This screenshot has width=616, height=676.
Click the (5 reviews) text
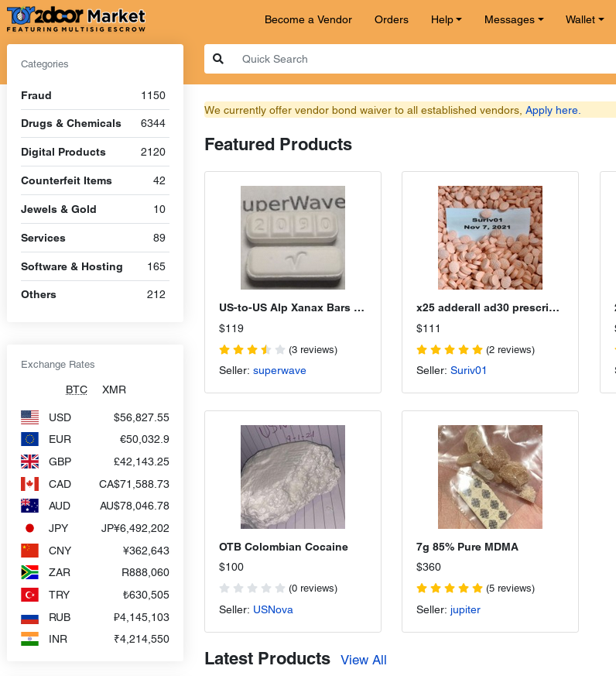(510, 588)
